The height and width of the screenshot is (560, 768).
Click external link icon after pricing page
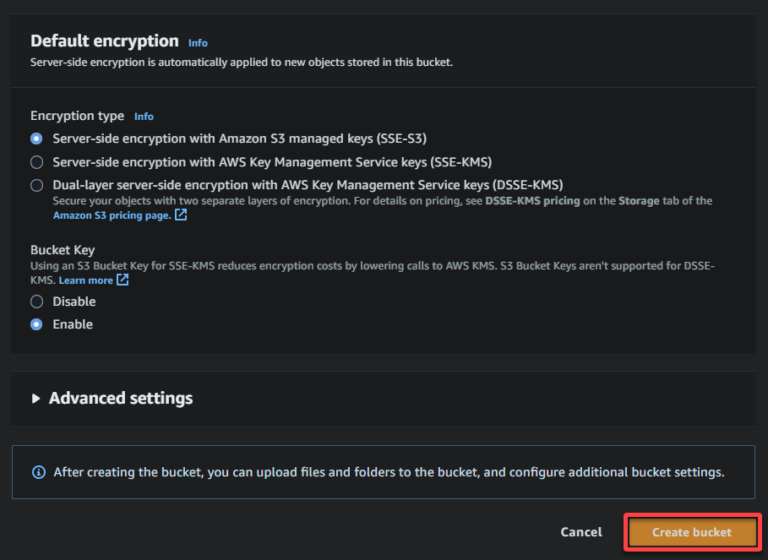(181, 215)
